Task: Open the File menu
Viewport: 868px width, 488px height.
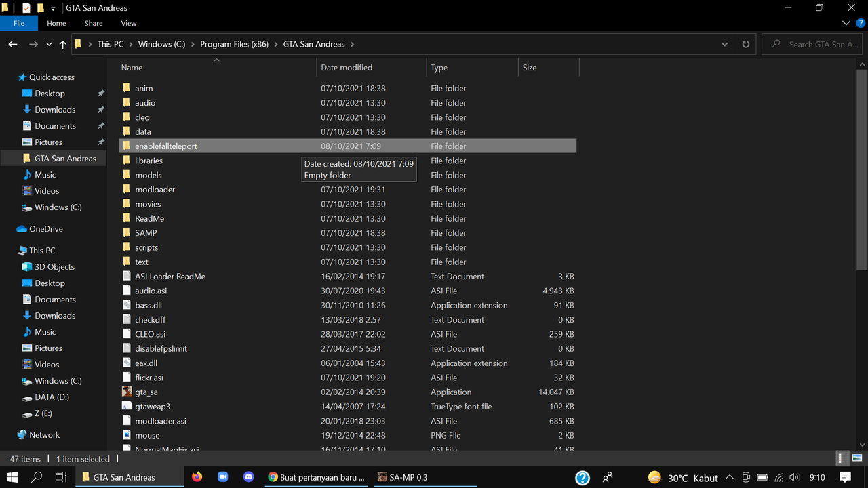Action: [19, 23]
